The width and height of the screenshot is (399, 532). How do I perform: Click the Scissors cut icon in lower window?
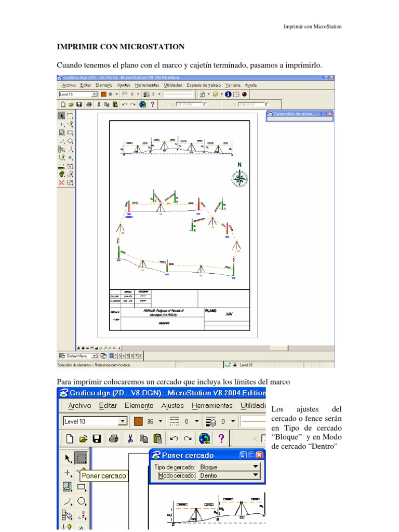[130, 438]
